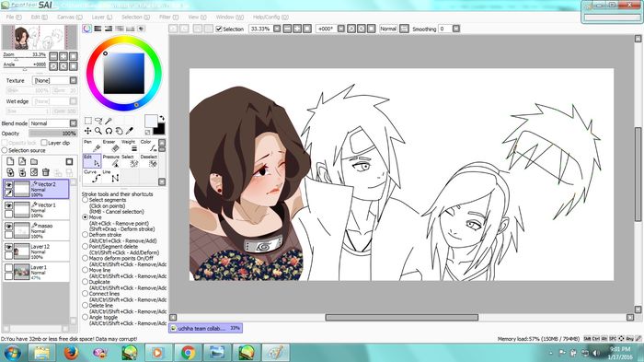This screenshot has width=644, height=362.
Task: Zoom out using navigator minus button
Action: (x=53, y=56)
